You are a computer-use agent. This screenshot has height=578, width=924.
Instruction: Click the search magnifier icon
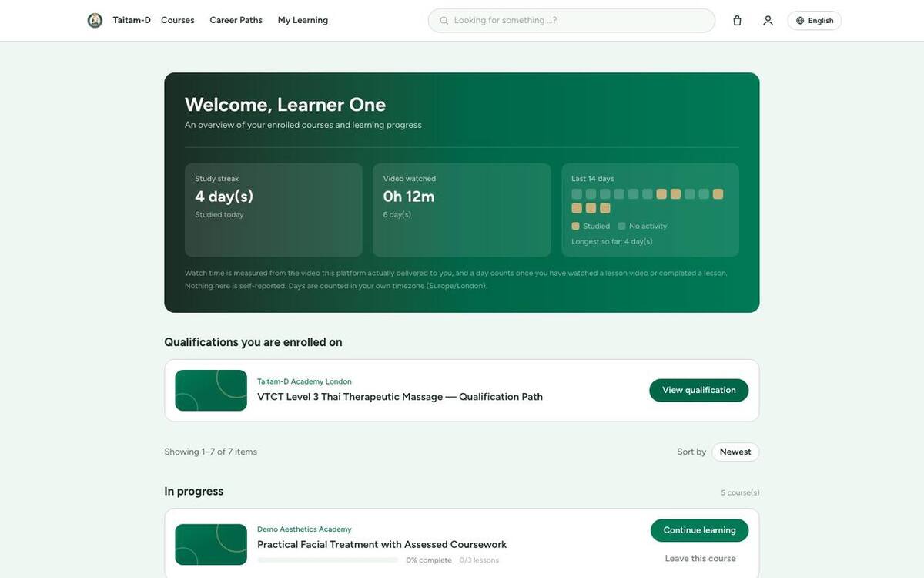tap(444, 21)
